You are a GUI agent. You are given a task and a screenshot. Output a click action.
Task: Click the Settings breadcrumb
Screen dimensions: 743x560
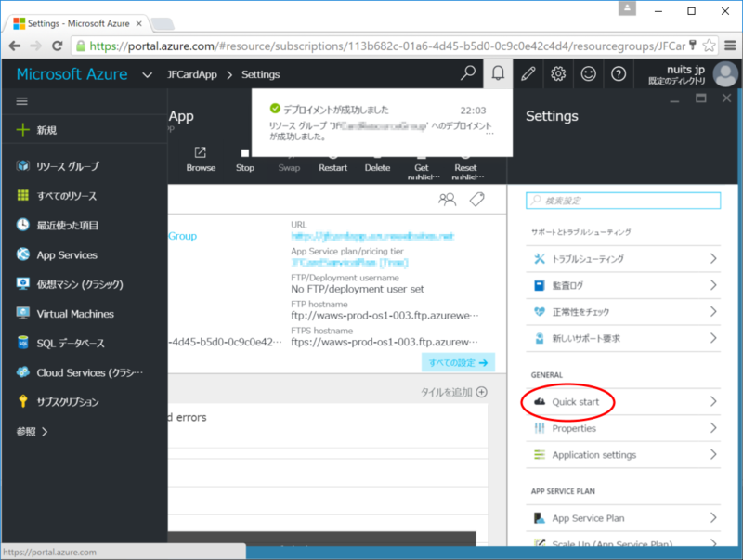[x=260, y=74]
